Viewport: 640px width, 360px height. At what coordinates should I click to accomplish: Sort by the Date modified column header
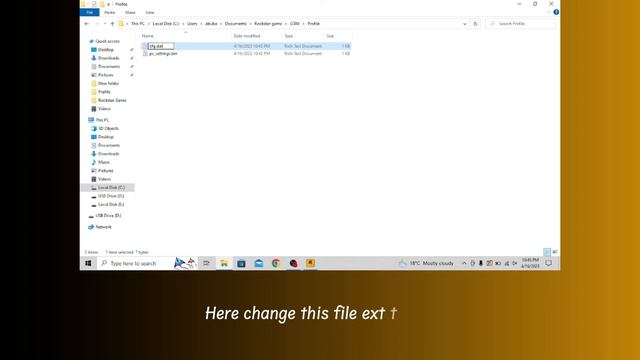247,36
